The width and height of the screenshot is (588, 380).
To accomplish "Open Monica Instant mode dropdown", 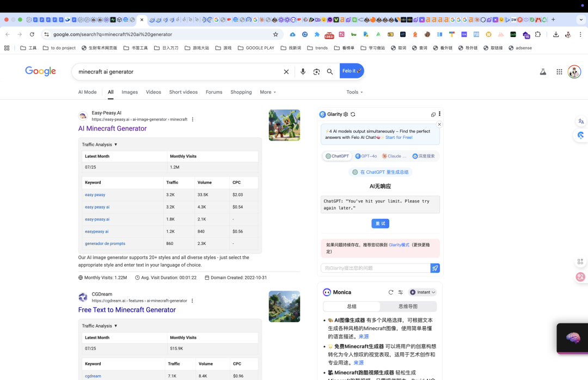I will pyautogui.click(x=422, y=292).
